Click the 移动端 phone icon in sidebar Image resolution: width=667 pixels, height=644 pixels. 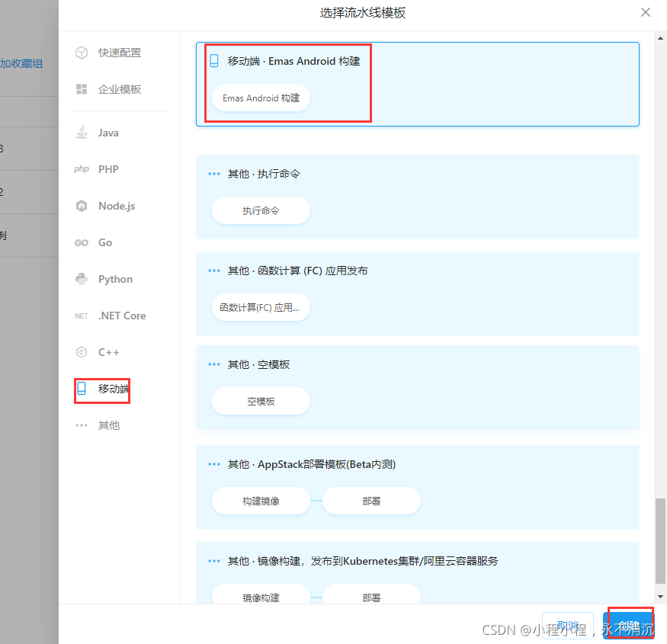click(x=82, y=389)
